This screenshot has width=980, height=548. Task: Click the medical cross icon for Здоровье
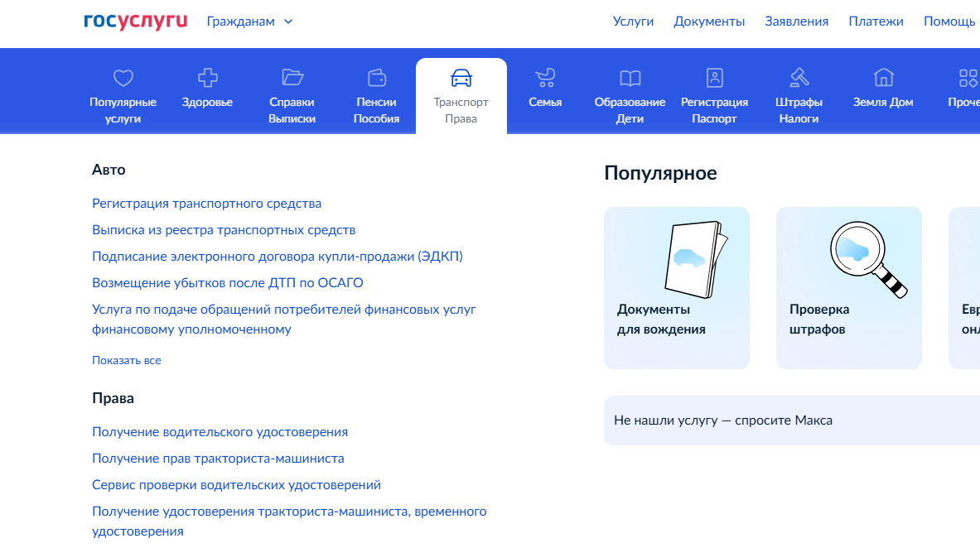(207, 78)
